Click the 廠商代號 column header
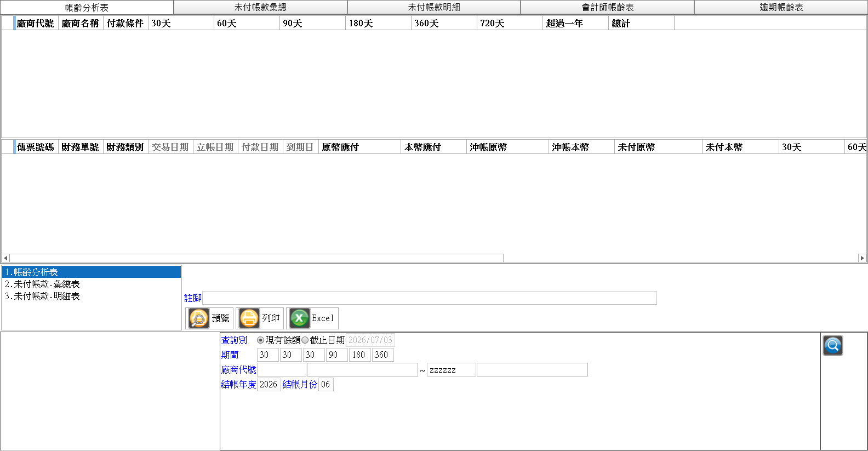Screen dimensions: 868x451 (36, 24)
